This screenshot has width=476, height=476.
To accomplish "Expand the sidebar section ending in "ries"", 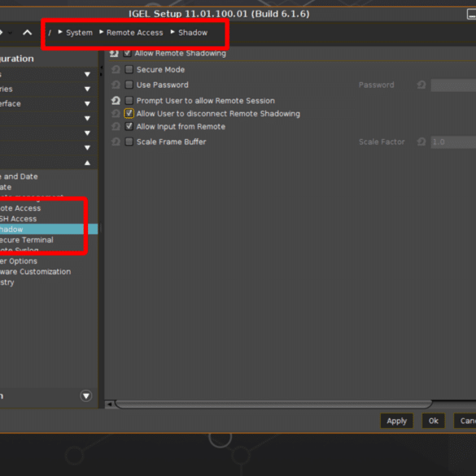I will pos(87,89).
